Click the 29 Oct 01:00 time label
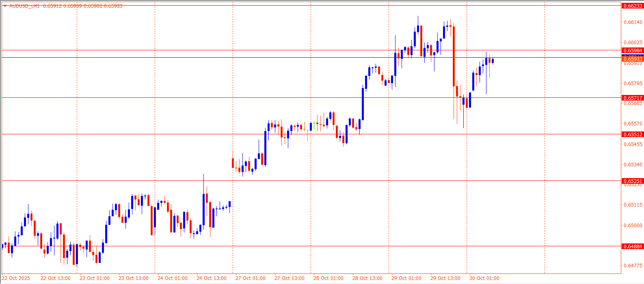The width and height of the screenshot is (644, 284). tap(406, 278)
